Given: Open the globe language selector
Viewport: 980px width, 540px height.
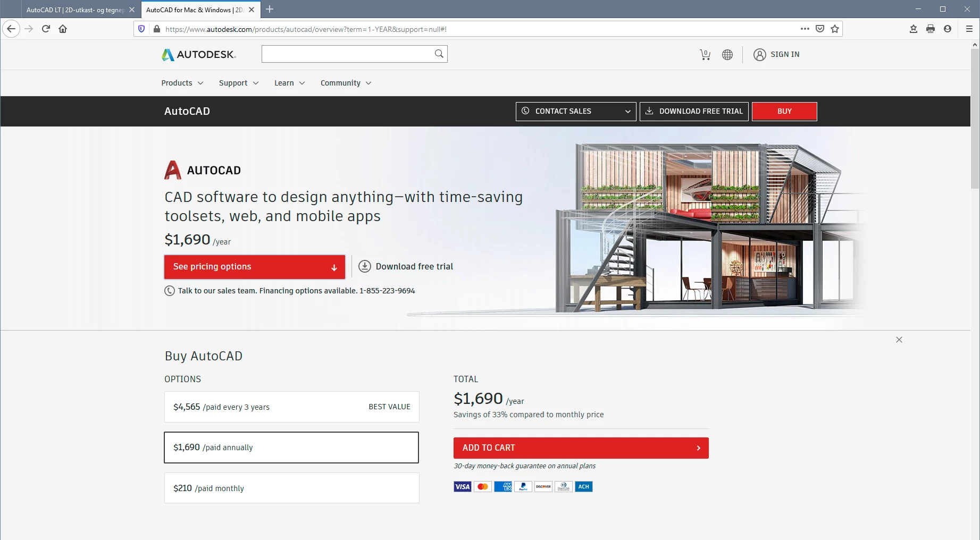Looking at the screenshot, I should [x=727, y=54].
